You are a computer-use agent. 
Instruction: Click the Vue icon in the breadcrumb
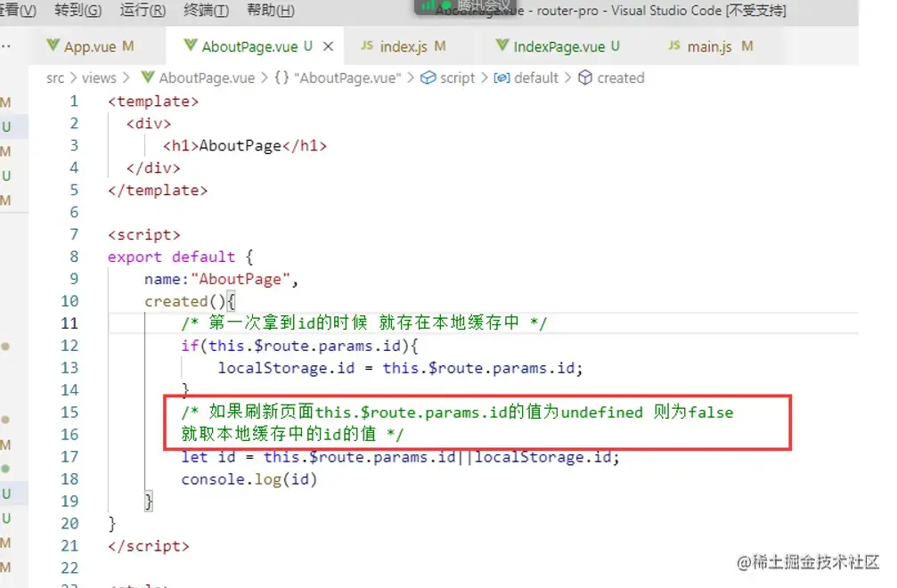148,77
